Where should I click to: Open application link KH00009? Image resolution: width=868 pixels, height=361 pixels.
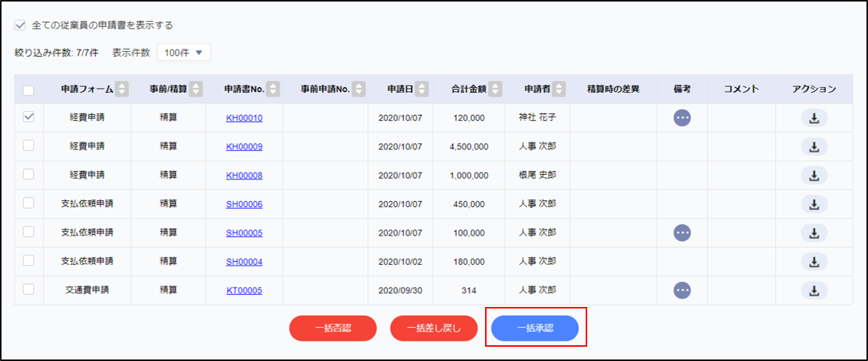click(244, 146)
